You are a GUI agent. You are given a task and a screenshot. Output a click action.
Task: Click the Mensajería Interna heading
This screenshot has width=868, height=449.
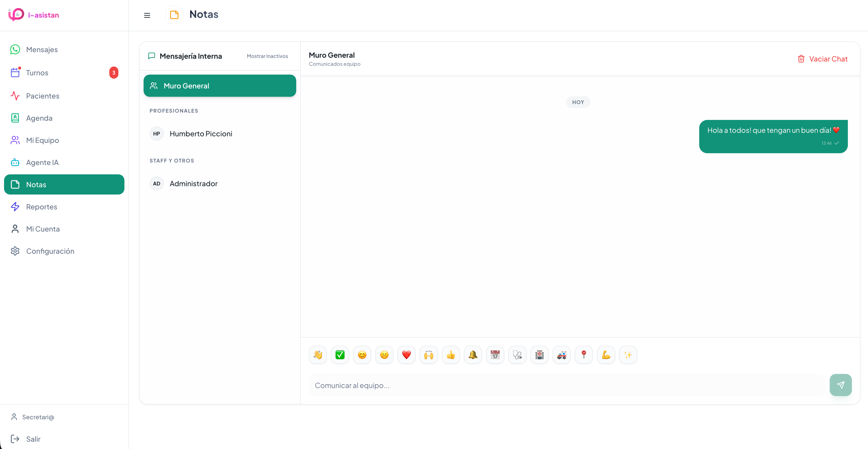(x=191, y=56)
